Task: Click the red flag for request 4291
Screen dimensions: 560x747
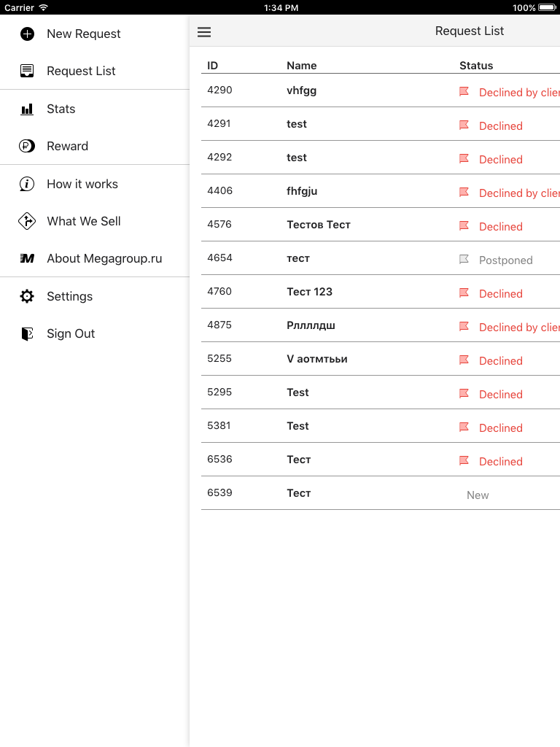Action: [464, 125]
